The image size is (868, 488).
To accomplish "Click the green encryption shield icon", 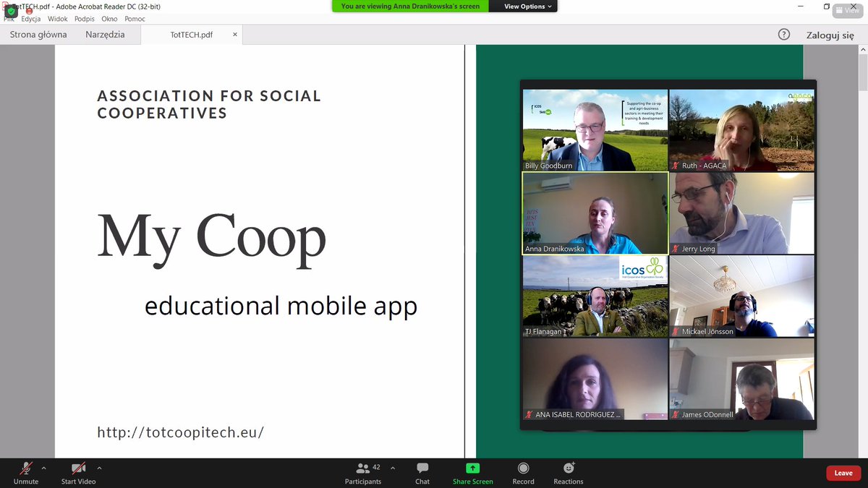I will [12, 12].
